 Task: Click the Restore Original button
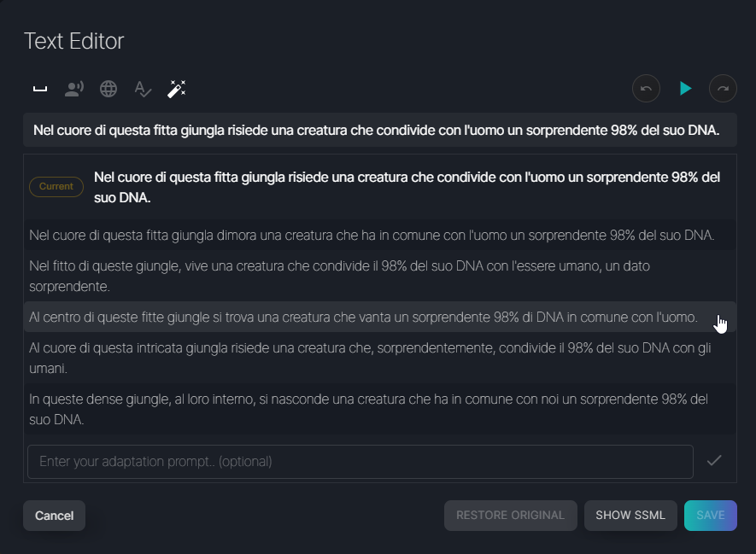510,516
